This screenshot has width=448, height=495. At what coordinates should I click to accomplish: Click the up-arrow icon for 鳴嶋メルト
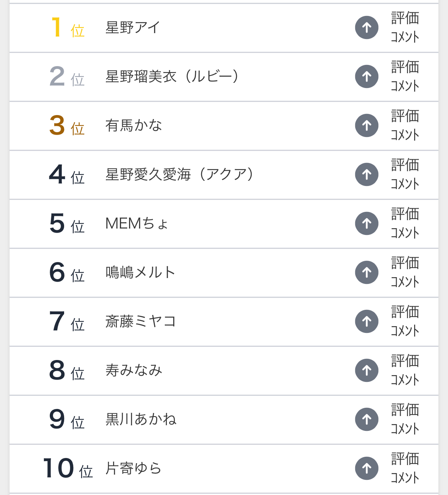tap(366, 272)
